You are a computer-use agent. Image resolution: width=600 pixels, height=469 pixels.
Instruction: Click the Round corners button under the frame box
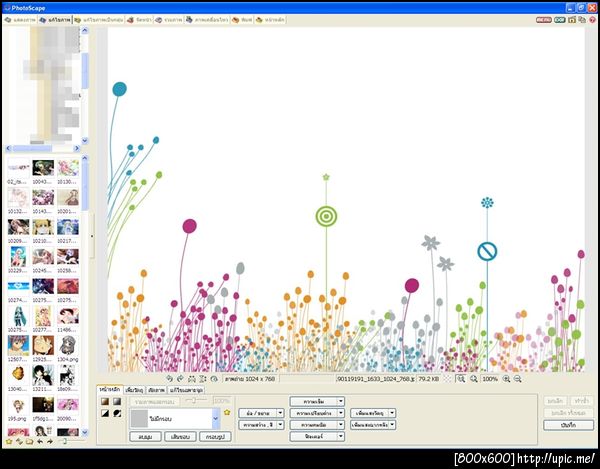coord(145,436)
